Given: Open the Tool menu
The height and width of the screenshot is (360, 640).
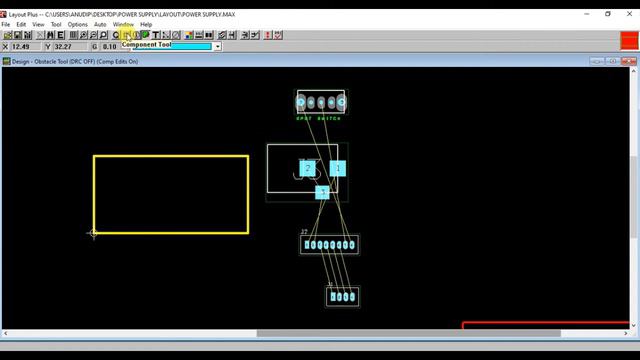Looking at the screenshot, I should pos(56,24).
